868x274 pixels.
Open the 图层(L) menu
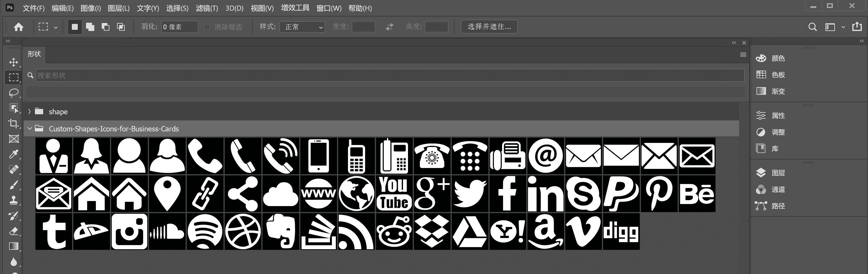pyautogui.click(x=118, y=8)
